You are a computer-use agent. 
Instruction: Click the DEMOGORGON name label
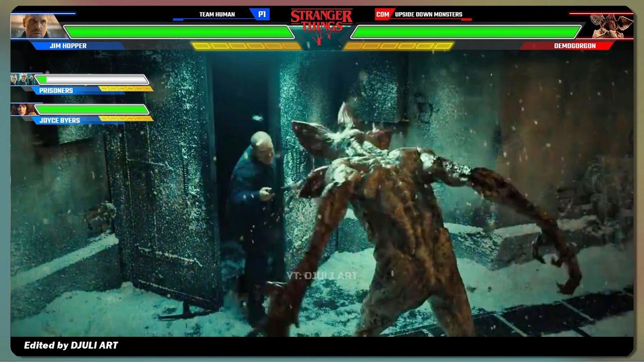pos(575,46)
